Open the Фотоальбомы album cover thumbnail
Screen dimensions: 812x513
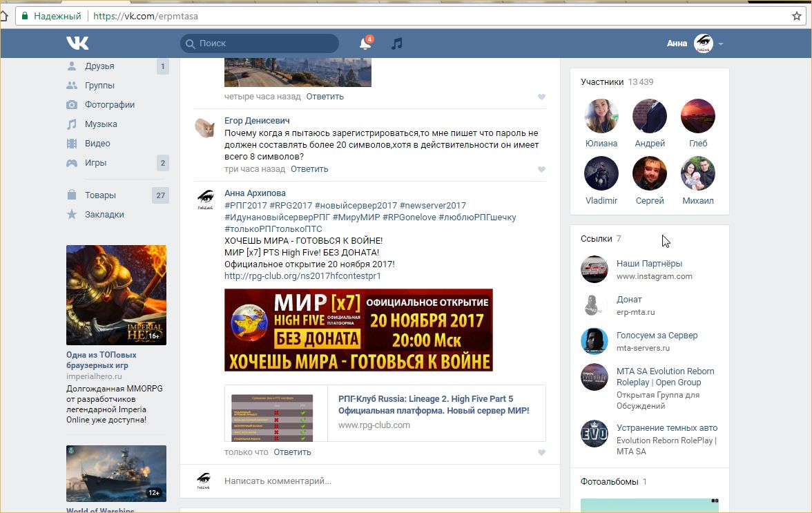[x=649, y=506]
